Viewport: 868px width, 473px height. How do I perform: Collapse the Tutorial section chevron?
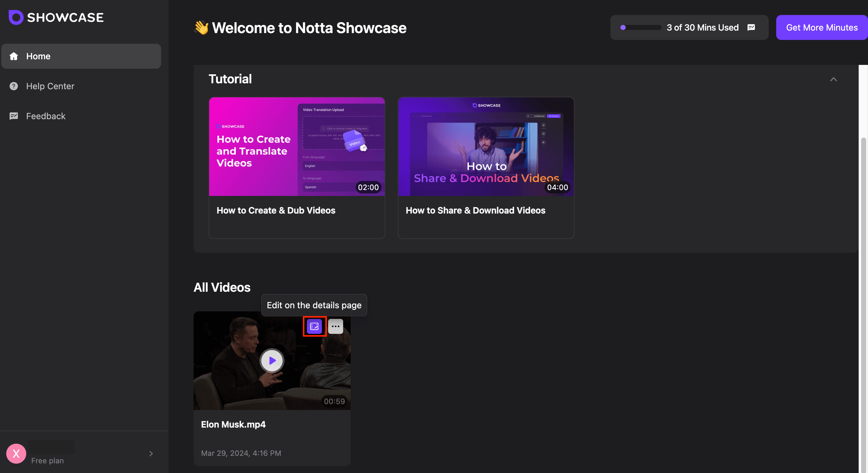pos(833,80)
